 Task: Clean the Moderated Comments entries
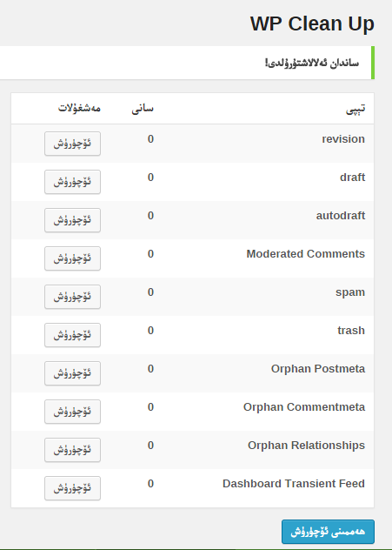72,258
